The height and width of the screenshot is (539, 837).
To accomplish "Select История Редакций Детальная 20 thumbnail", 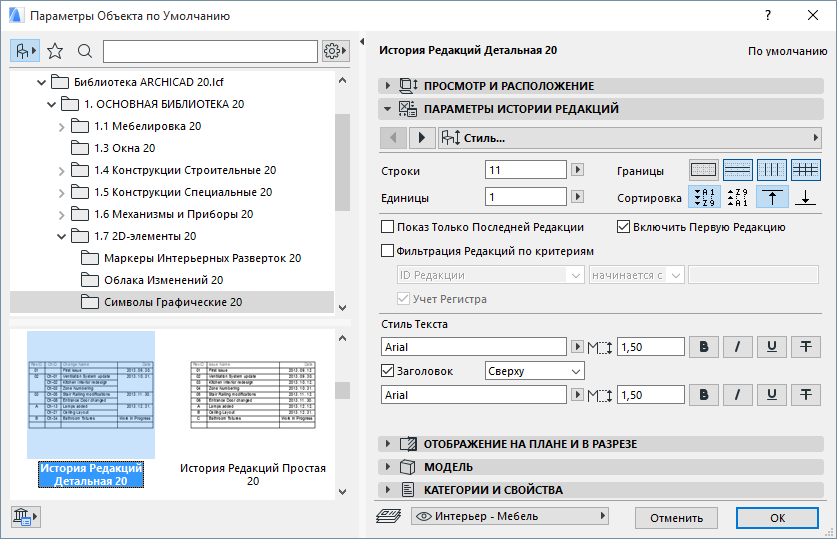I will [x=91, y=395].
